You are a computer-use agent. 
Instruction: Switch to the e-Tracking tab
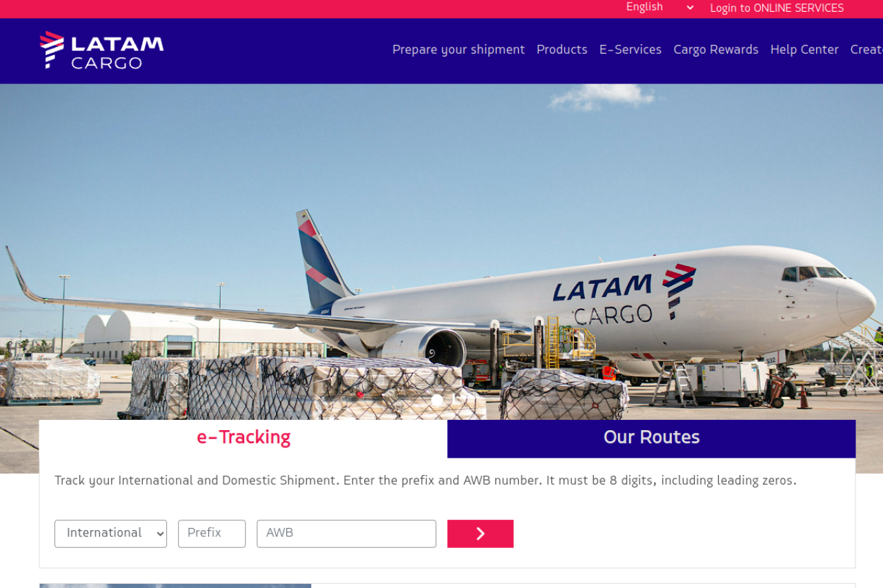coord(244,438)
